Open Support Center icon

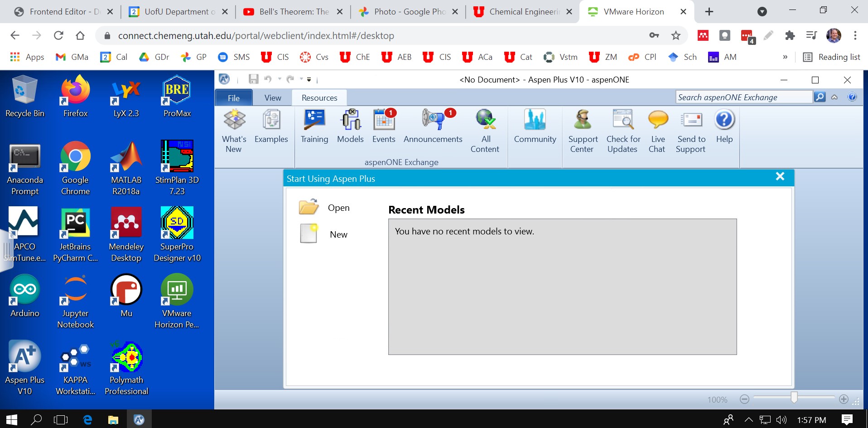point(583,131)
